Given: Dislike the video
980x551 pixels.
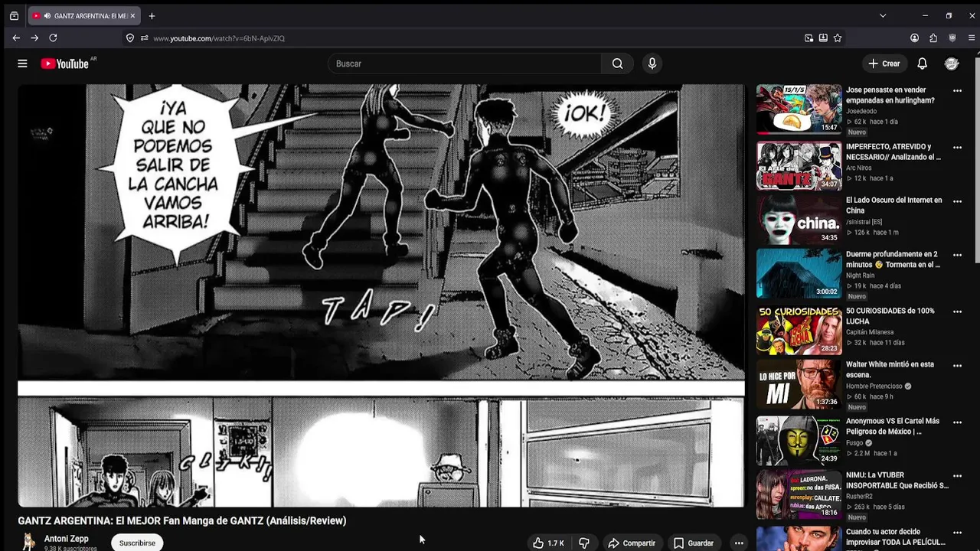Looking at the screenshot, I should [584, 543].
